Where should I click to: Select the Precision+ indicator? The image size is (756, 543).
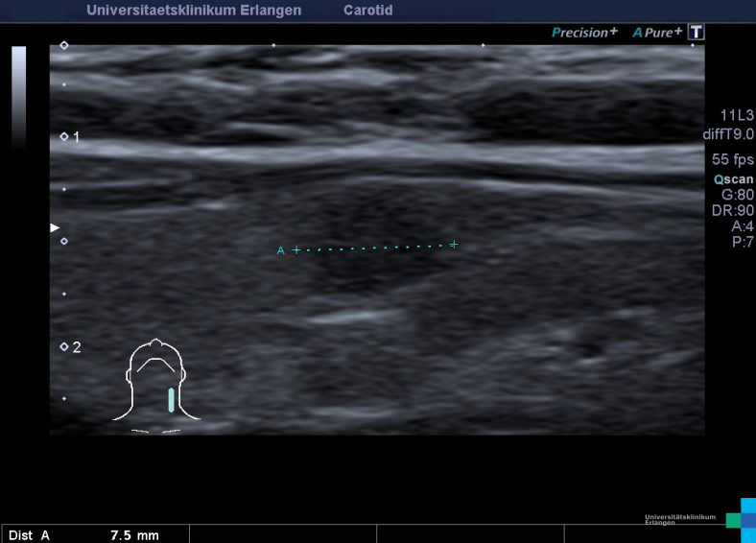point(584,33)
